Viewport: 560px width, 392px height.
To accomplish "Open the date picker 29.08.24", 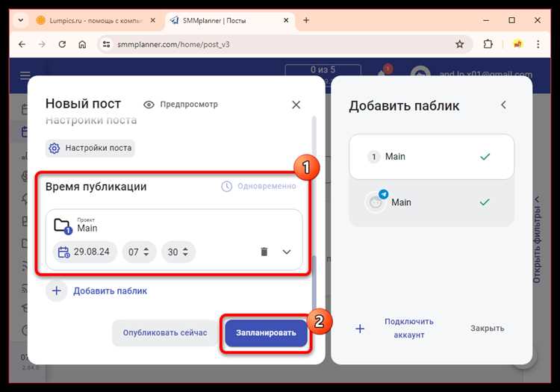I will (84, 252).
